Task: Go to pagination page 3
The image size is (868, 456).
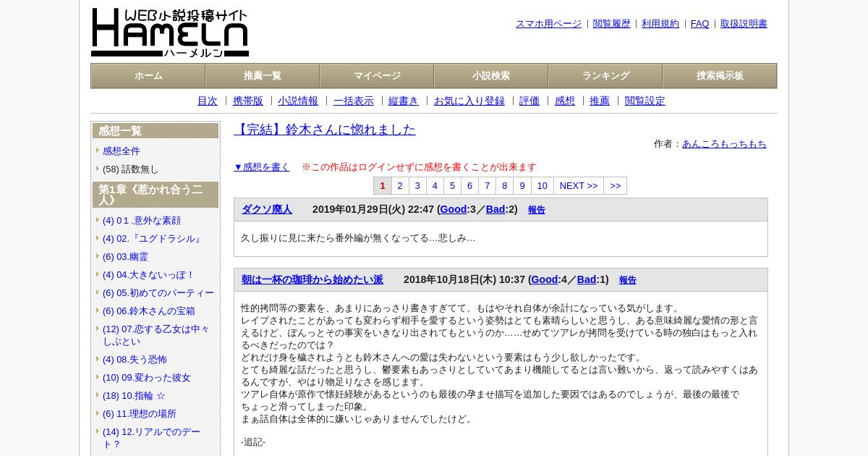Action: (417, 186)
